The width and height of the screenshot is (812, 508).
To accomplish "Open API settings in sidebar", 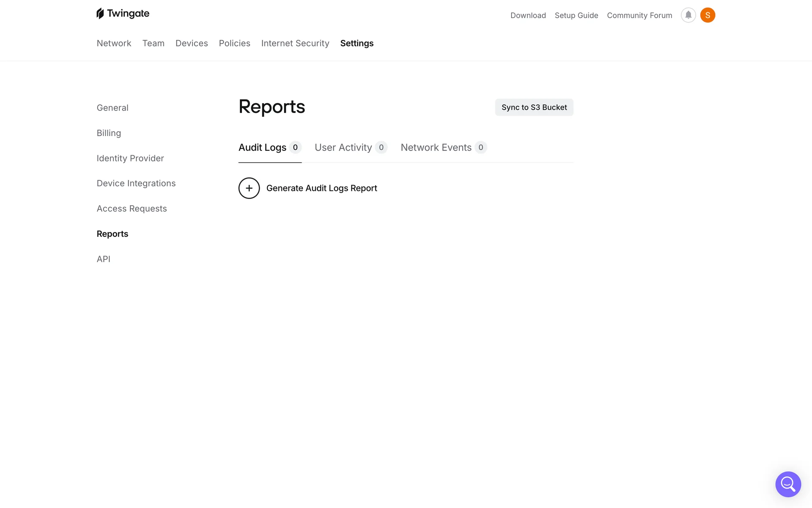I will 104,259.
